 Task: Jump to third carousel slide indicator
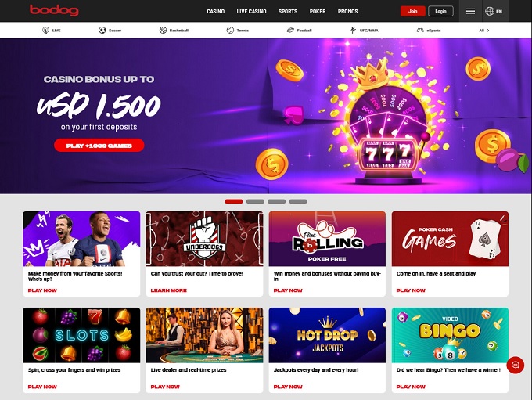(x=276, y=201)
